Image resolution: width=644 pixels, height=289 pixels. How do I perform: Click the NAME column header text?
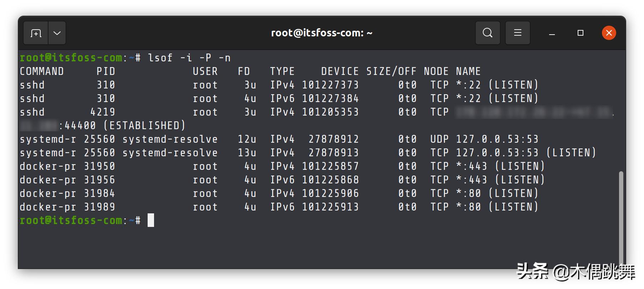[x=468, y=71]
